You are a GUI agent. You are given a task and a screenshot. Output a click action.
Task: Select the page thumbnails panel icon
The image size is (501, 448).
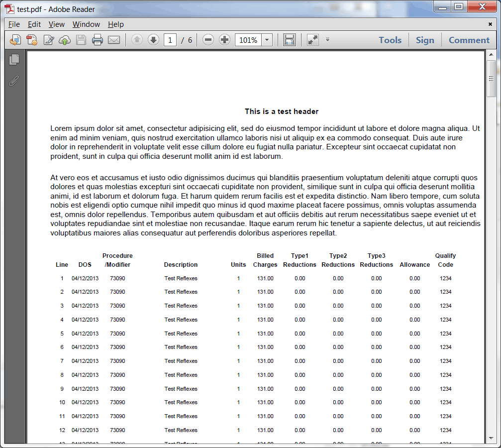pos(14,59)
